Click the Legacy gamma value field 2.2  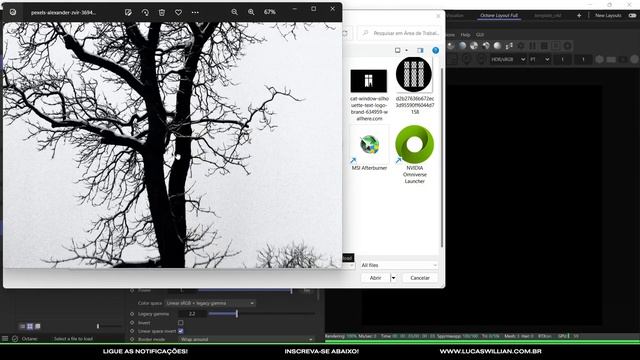(x=192, y=314)
